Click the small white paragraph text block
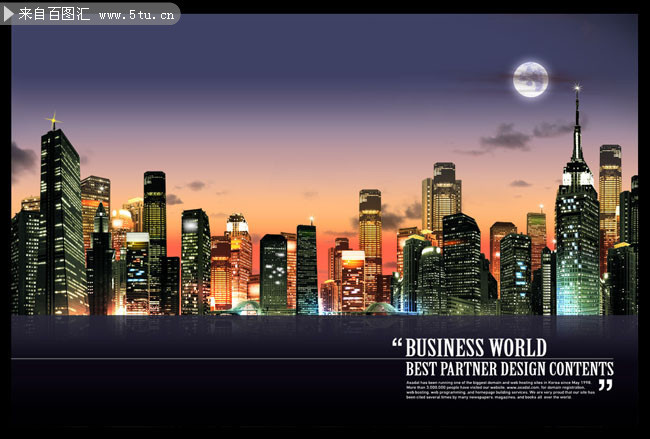 point(500,390)
